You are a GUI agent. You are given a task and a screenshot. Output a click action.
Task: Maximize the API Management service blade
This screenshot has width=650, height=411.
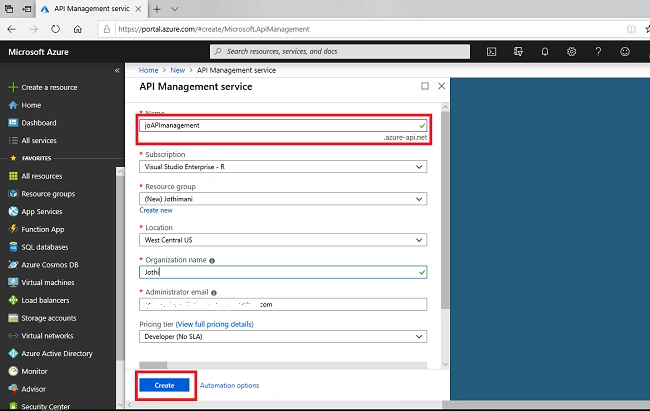tap(425, 86)
